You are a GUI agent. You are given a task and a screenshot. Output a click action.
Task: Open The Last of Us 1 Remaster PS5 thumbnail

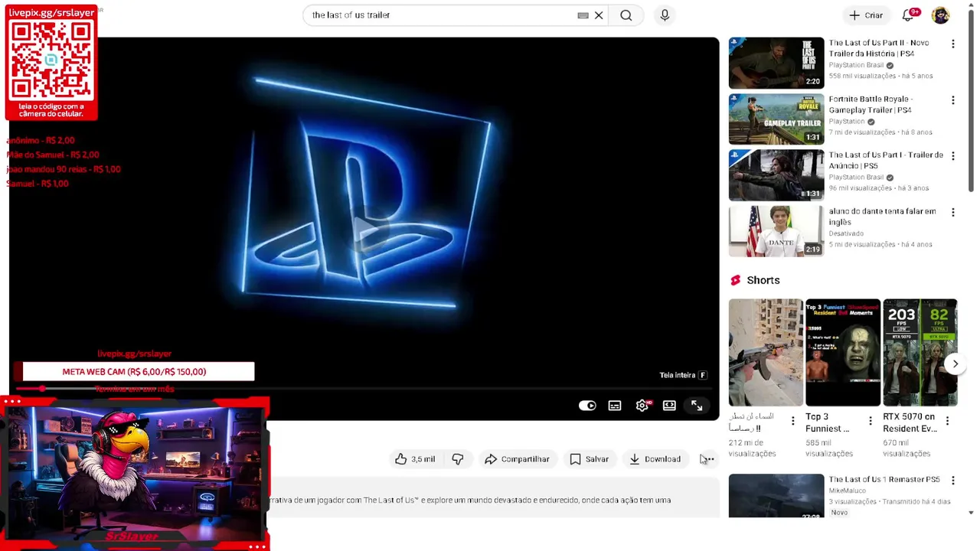776,496
